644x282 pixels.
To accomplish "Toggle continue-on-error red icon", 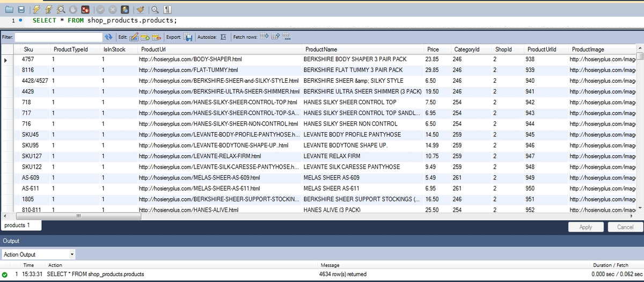I will (x=85, y=10).
